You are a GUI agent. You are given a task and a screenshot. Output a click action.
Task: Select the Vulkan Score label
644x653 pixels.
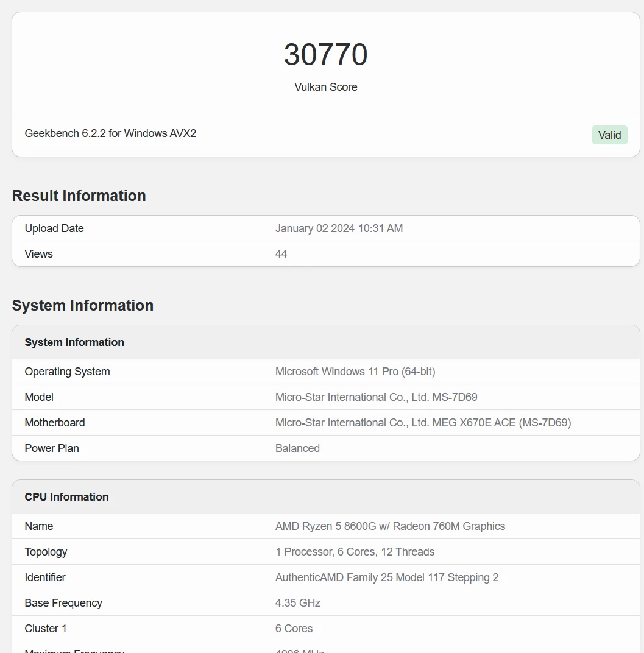[325, 87]
